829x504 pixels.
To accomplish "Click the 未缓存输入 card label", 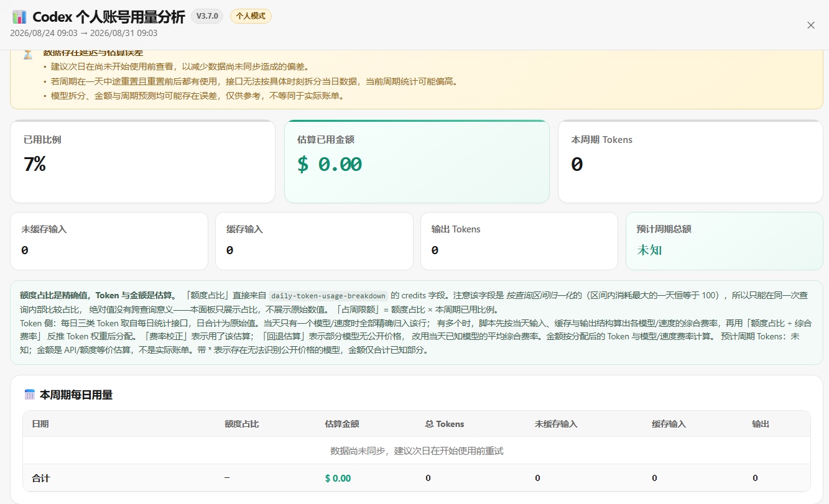I will (44, 229).
